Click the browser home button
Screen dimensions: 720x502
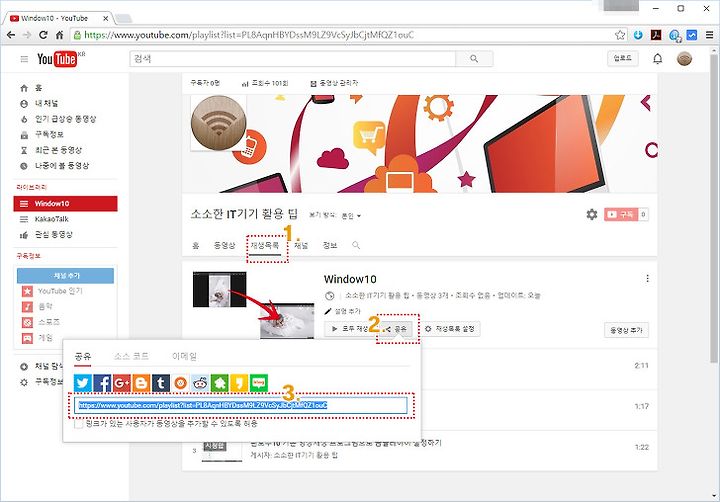59,35
